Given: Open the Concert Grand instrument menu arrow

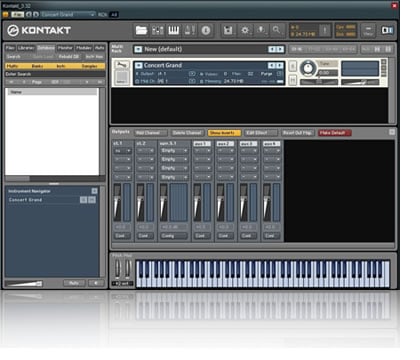Looking at the screenshot, I should point(139,65).
